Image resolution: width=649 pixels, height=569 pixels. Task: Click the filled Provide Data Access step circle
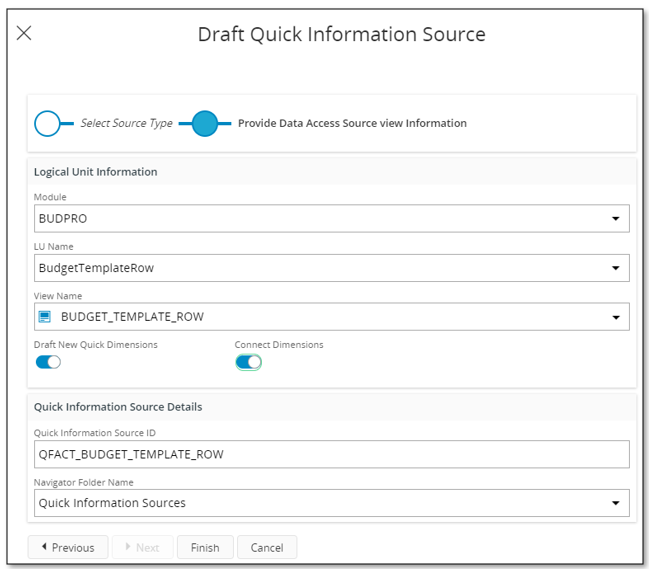[205, 123]
